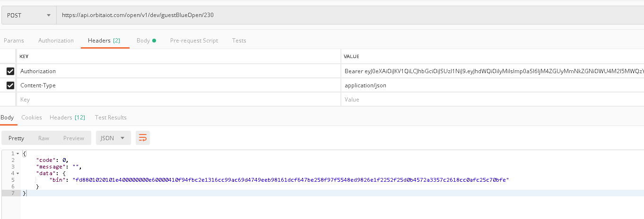Open the POST method dropdown
The width and height of the screenshot is (644, 219).
pyautogui.click(x=28, y=15)
